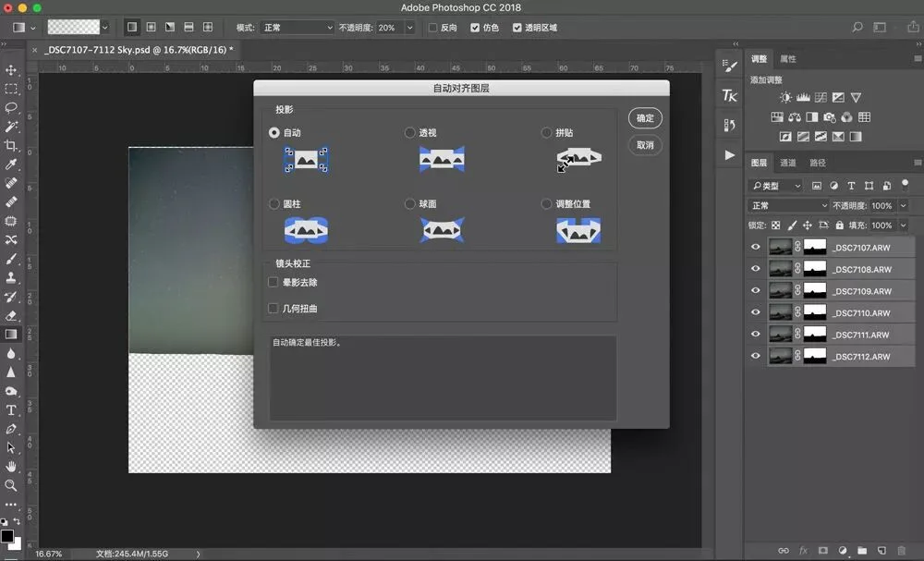Open the gradient preset picker arrow

(105, 27)
